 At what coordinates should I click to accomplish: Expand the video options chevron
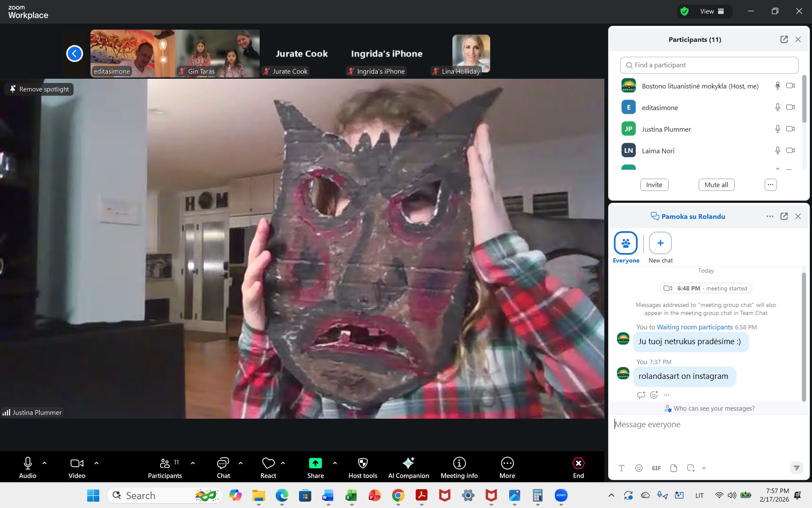pyautogui.click(x=96, y=463)
